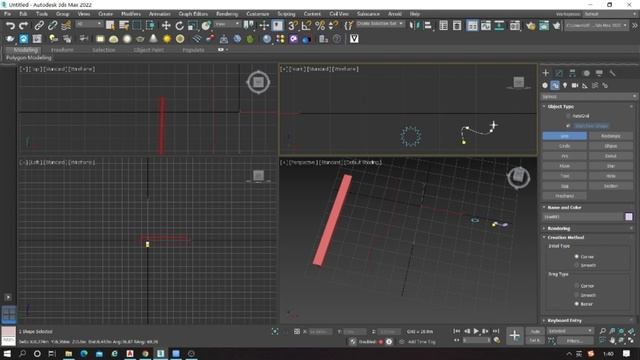Click the Undo arrow icon
The width and height of the screenshot is (640, 360).
[10, 26]
